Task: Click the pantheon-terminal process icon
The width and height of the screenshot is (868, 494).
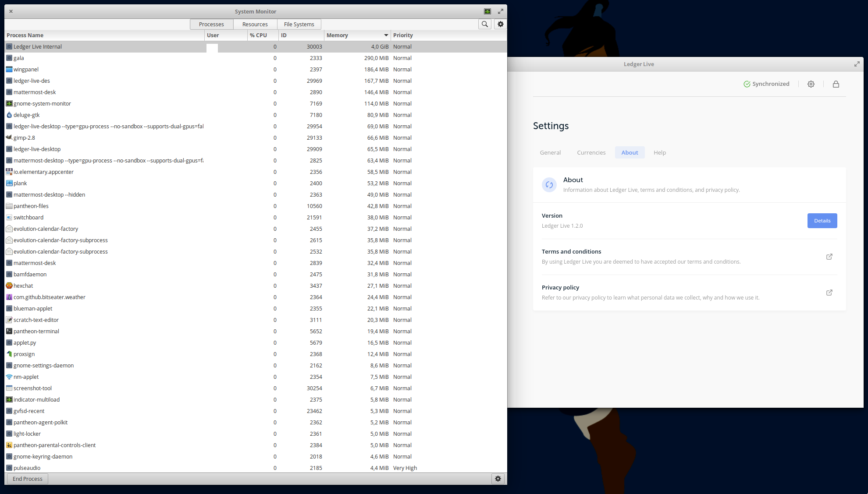Action: click(x=9, y=331)
